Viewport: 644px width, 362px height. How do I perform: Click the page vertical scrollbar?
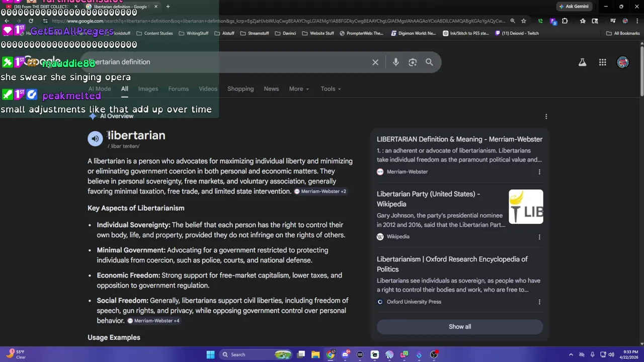[x=641, y=70]
